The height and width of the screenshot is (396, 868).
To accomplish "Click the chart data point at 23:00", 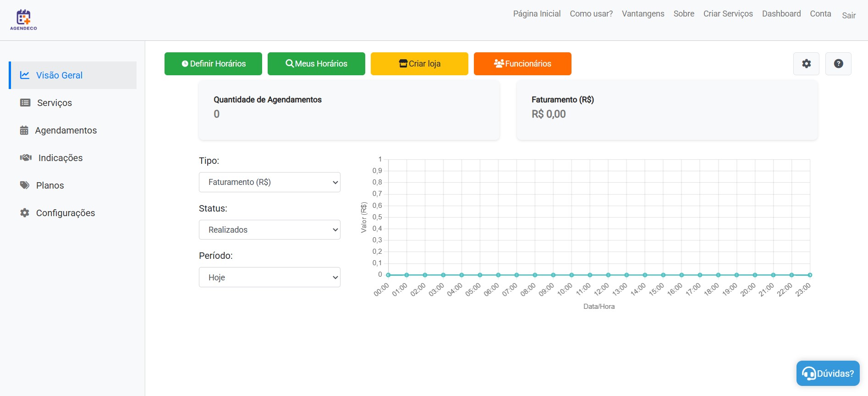I will (x=810, y=275).
